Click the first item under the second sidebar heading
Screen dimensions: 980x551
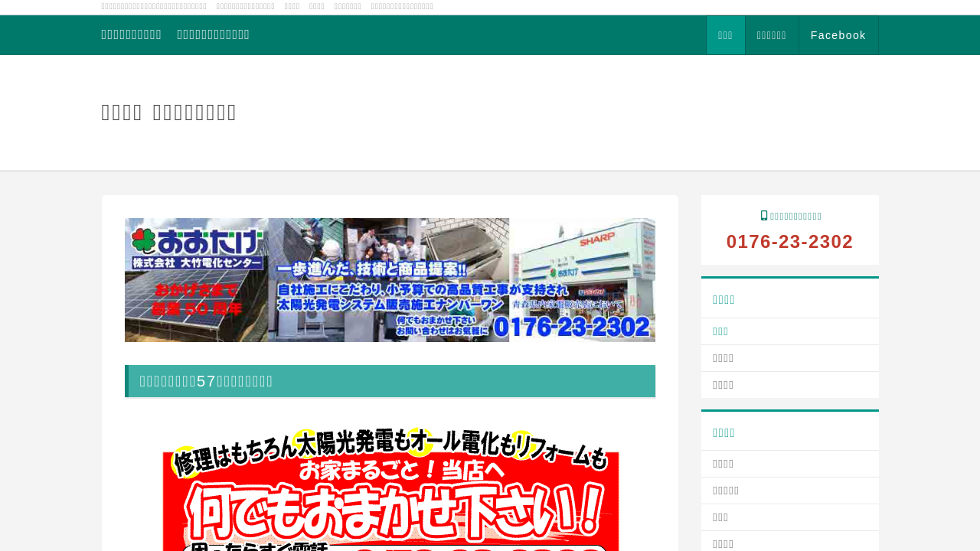723,464
